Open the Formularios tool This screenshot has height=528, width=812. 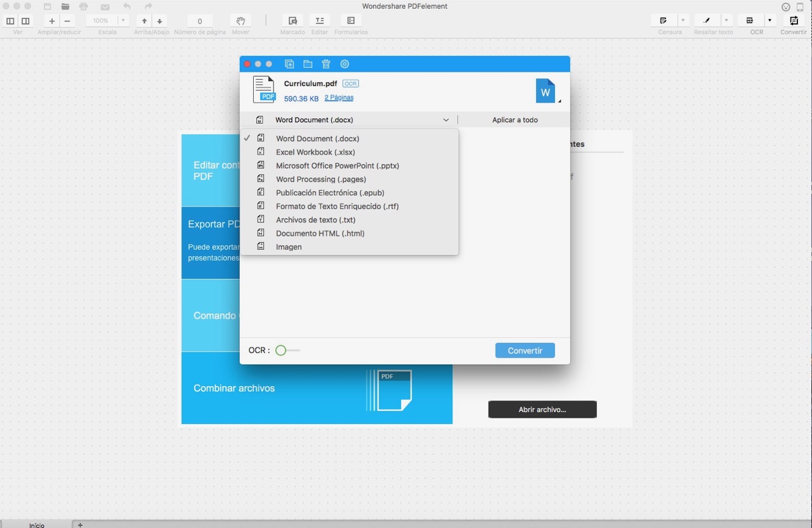(x=351, y=21)
